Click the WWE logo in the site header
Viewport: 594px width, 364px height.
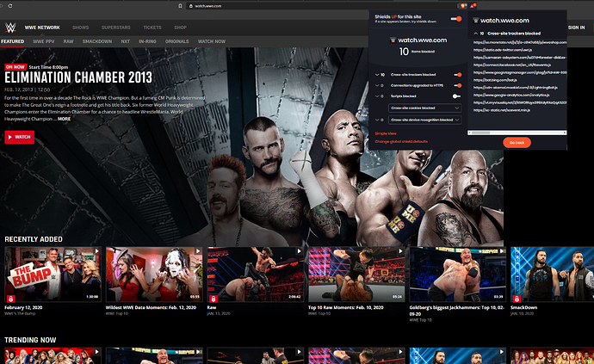10,28
